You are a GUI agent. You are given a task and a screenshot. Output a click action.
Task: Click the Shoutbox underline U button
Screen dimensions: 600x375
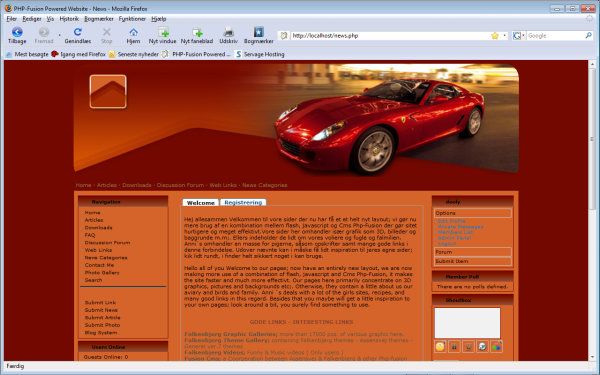[x=468, y=347]
